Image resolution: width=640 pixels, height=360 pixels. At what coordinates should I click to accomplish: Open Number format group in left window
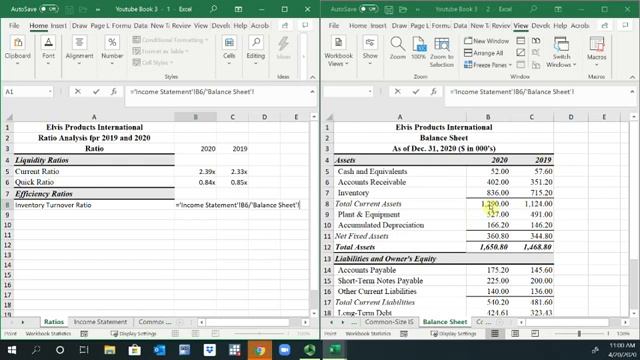click(x=112, y=51)
